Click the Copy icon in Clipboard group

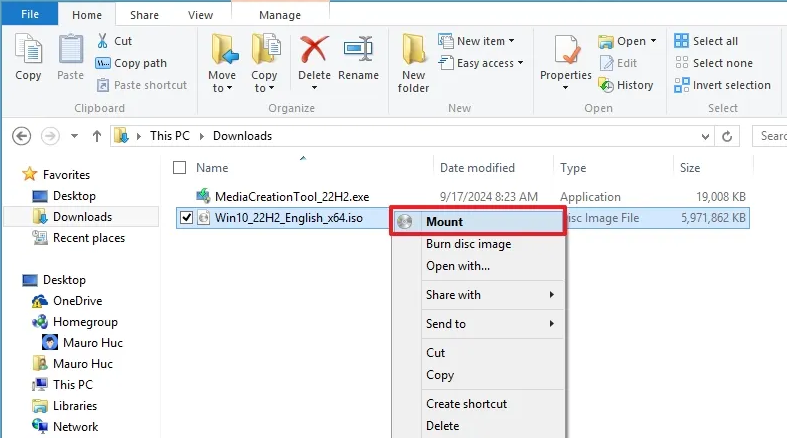pos(28,50)
